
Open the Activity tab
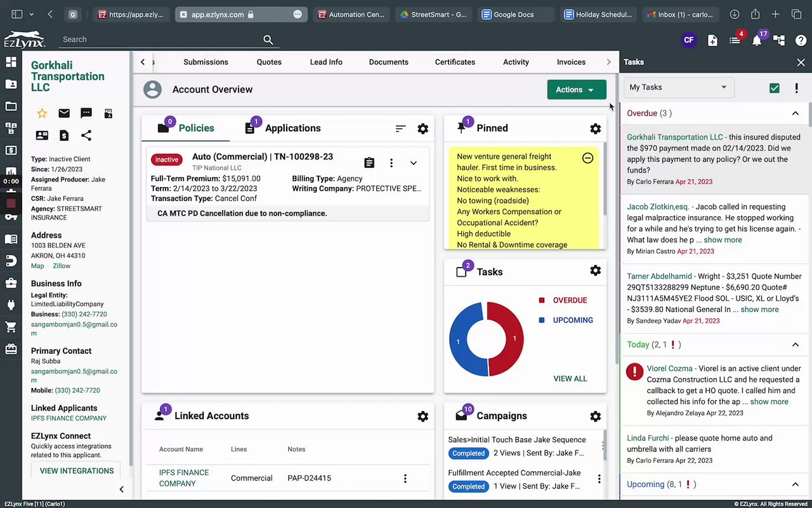(x=516, y=62)
